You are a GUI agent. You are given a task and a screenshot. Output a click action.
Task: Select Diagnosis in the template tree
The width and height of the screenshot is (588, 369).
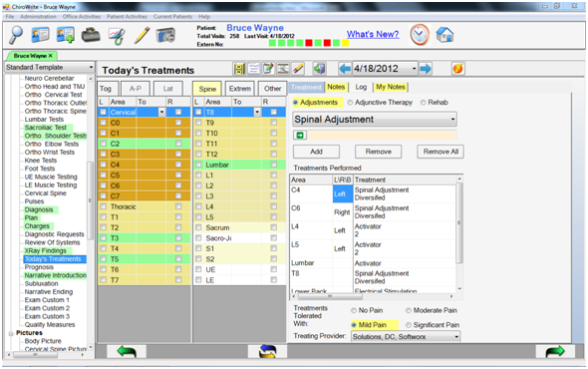pos(39,209)
